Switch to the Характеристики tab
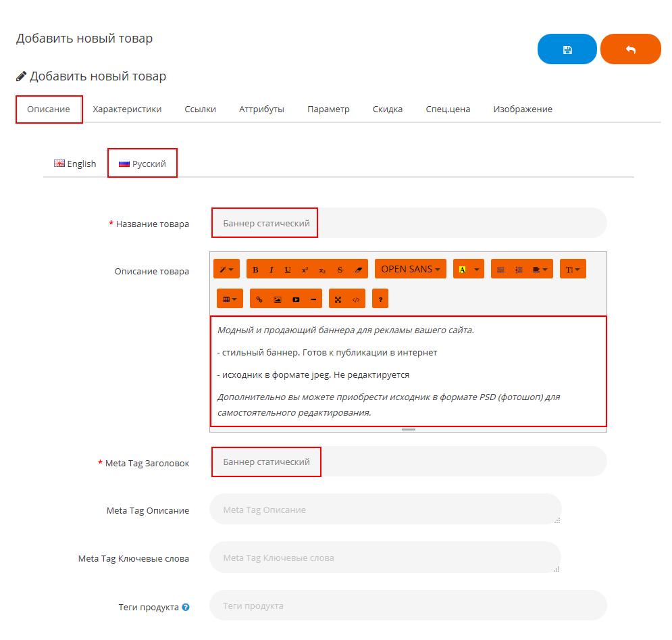The width and height of the screenshot is (672, 640). 127,109
